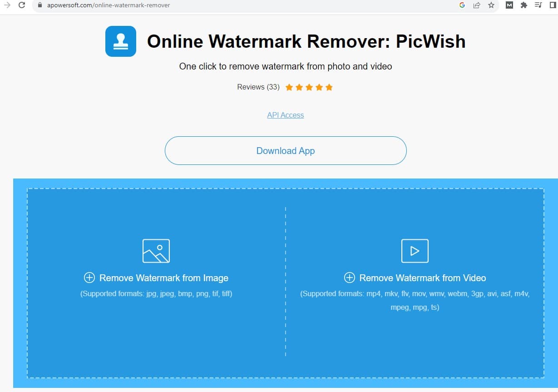Click the M extension icon in toolbar

click(x=509, y=5)
